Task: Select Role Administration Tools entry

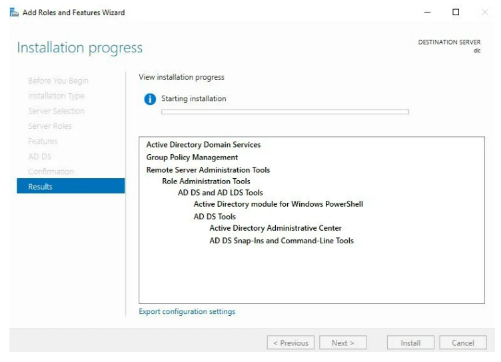Action: [206, 181]
